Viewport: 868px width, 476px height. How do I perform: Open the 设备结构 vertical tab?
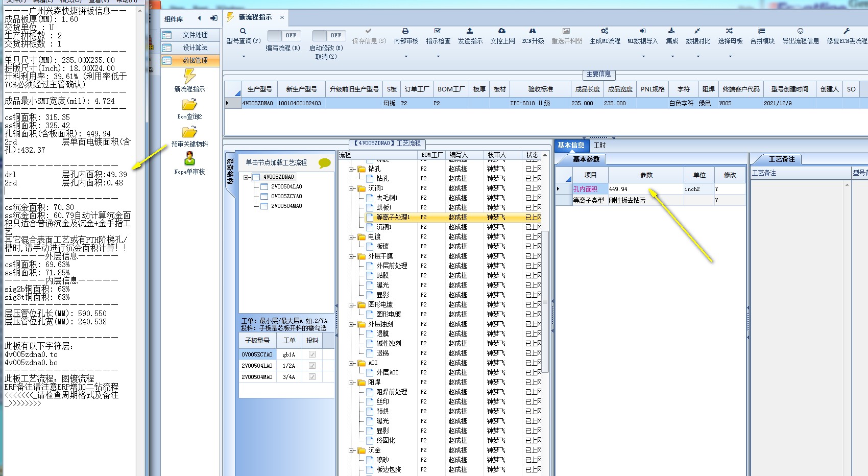coord(230,172)
